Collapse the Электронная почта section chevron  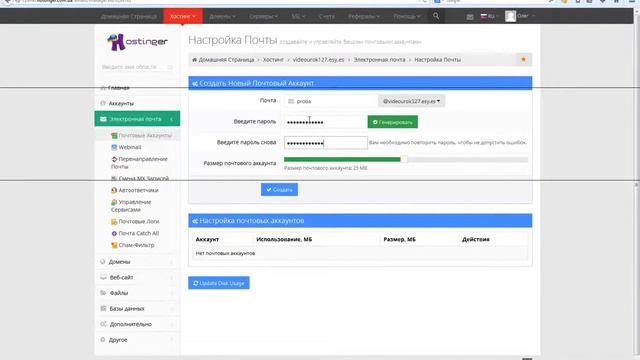coord(171,119)
